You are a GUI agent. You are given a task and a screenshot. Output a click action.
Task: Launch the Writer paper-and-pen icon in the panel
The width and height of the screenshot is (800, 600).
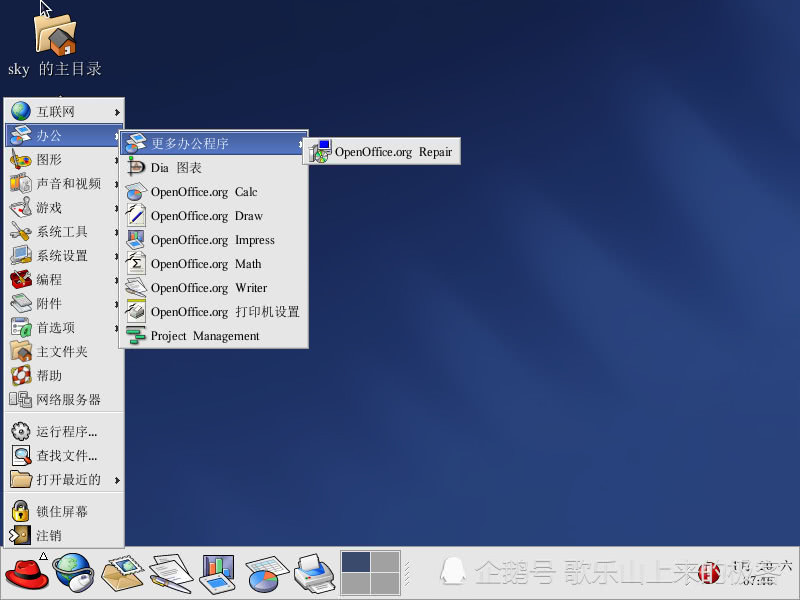pyautogui.click(x=171, y=573)
